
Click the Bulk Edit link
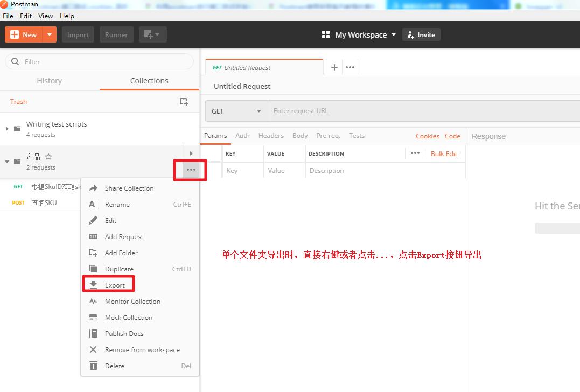pyautogui.click(x=444, y=153)
